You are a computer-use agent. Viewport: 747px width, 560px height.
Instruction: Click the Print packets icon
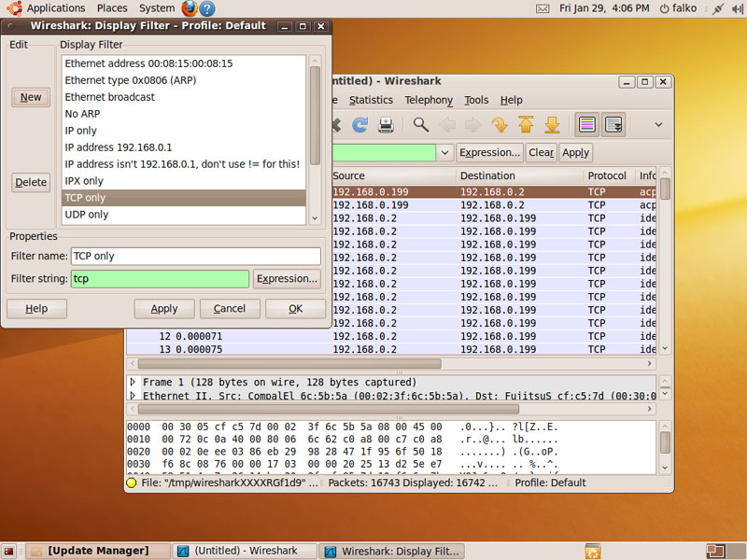386,124
